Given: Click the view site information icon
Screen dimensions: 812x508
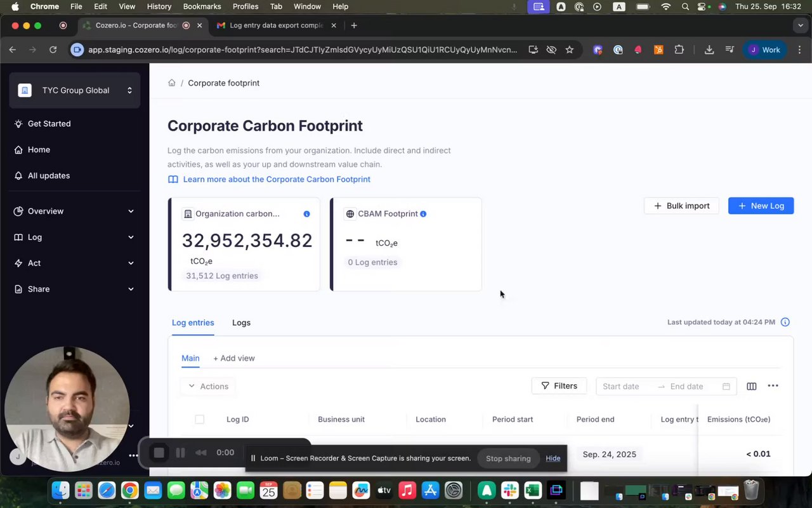Looking at the screenshot, I should point(77,50).
